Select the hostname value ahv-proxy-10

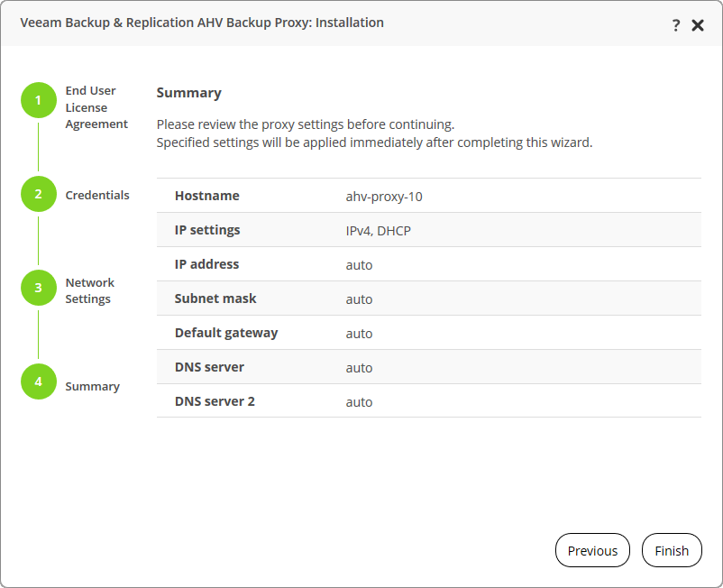tap(384, 197)
